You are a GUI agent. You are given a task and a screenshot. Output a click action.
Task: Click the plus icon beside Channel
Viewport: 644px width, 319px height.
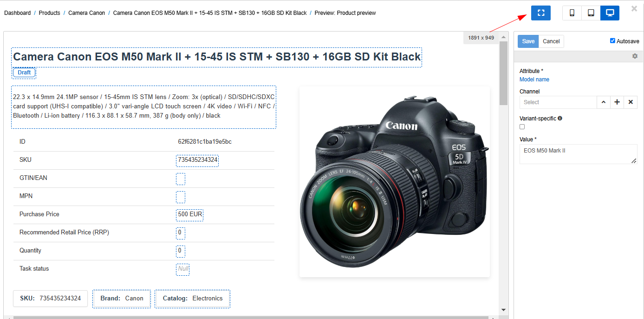617,102
